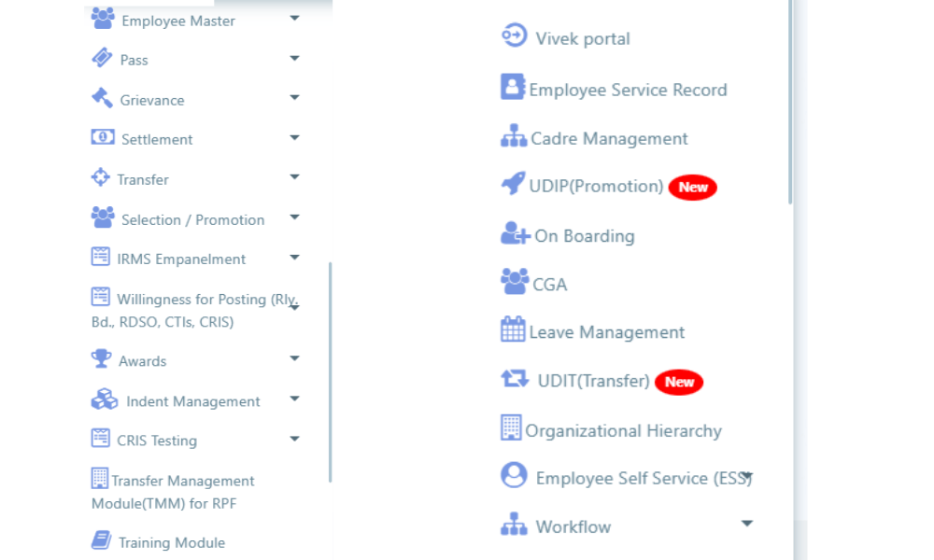The width and height of the screenshot is (934, 560).
Task: Expand the Settlement dropdown arrow
Action: coord(294,138)
